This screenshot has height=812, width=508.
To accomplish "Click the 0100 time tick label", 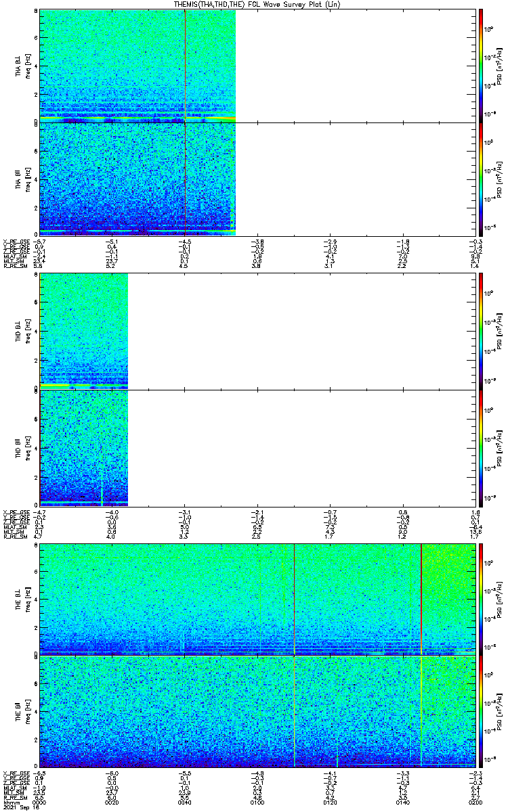I will [x=257, y=802].
